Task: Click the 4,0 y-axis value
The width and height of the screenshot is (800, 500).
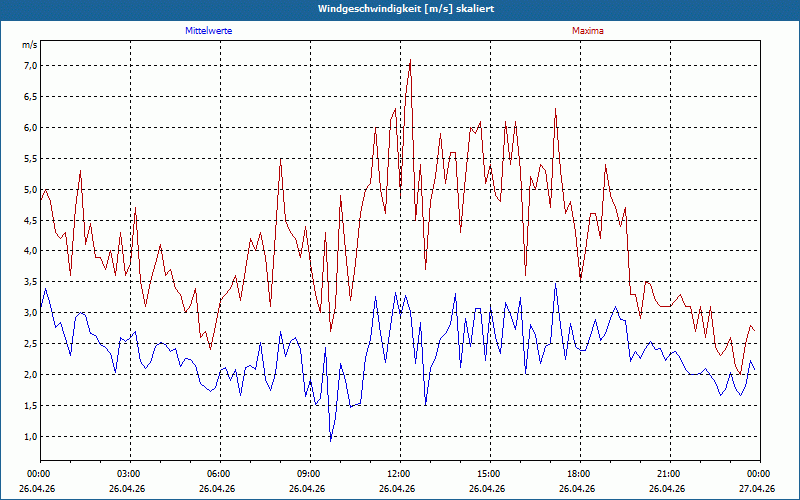Action: pos(31,251)
